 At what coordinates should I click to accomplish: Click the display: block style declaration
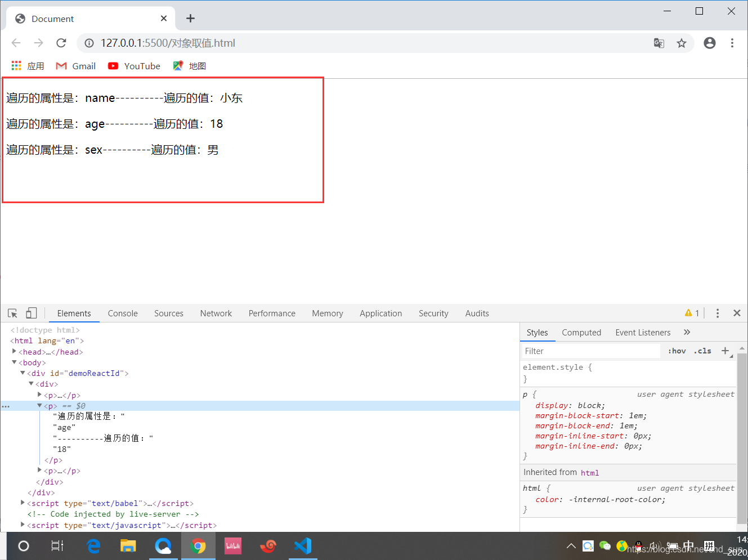[570, 405]
